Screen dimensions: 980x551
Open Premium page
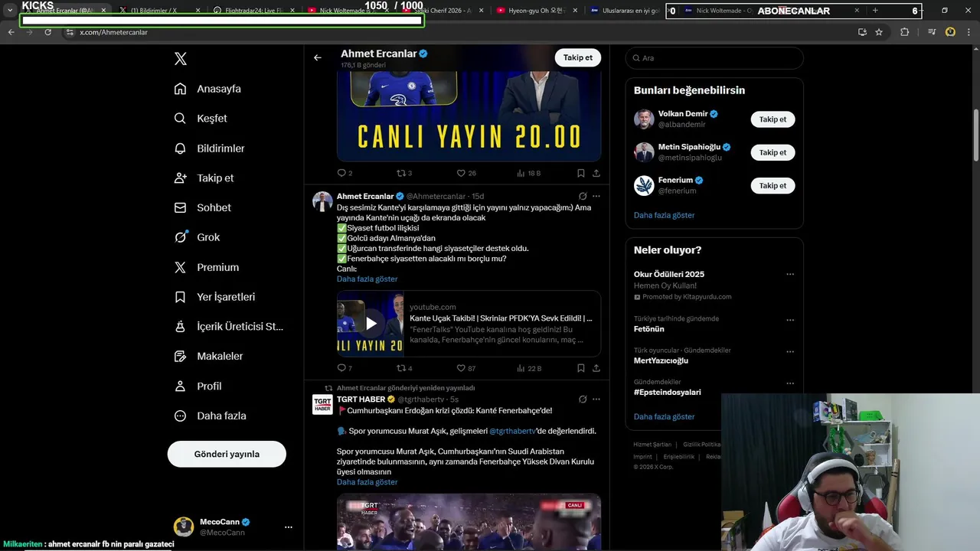206,267
